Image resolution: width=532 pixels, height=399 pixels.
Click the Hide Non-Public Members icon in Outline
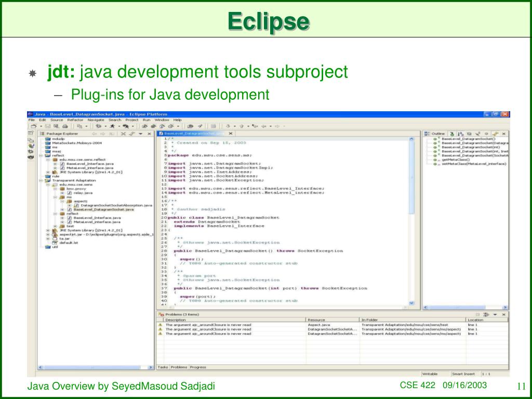point(486,134)
